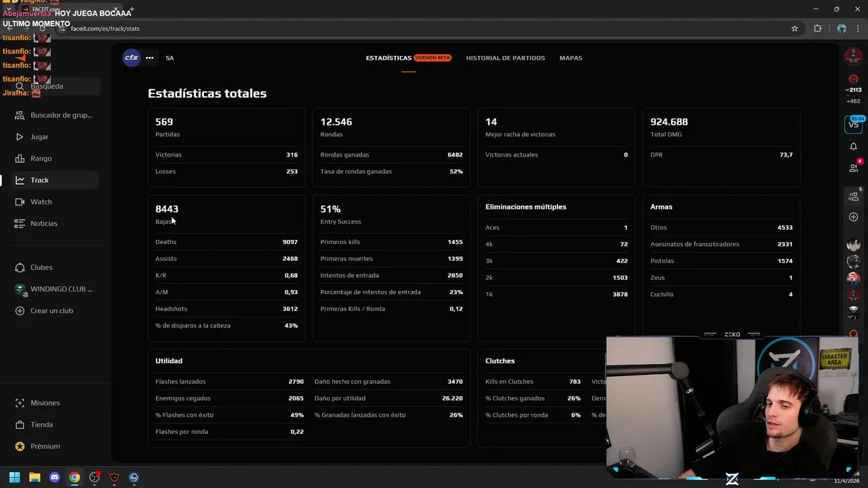Open Buscador de grupos in sidebar
The height and width of the screenshot is (488, 868).
pos(56,115)
